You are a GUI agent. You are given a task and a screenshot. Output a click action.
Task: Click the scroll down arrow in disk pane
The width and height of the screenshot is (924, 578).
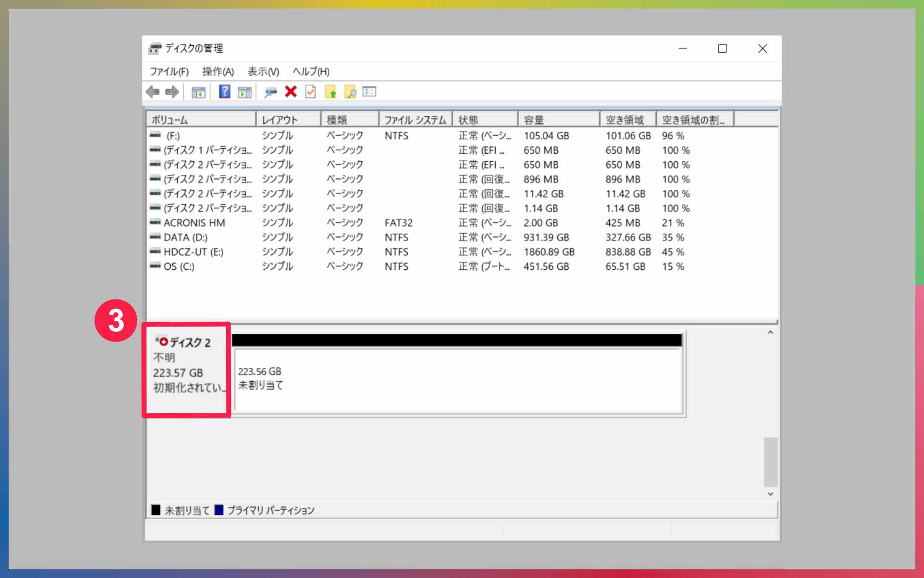click(770, 494)
